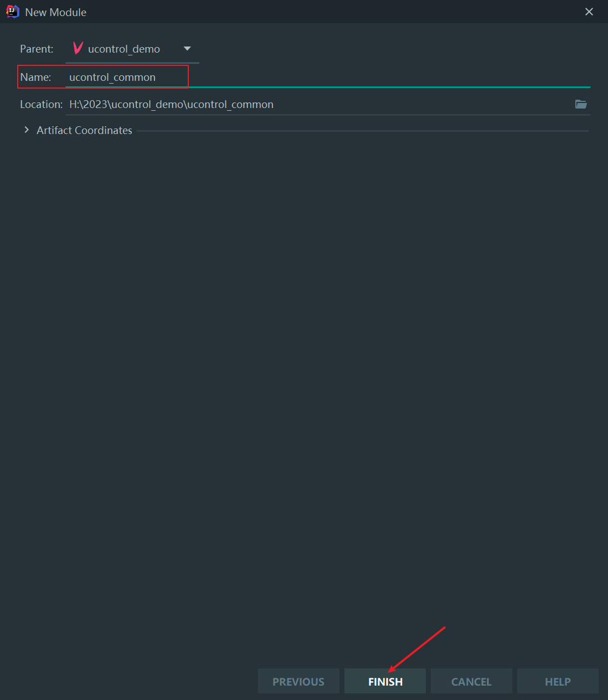
Task: Go back with the PREVIOUS button
Action: pyautogui.click(x=298, y=681)
